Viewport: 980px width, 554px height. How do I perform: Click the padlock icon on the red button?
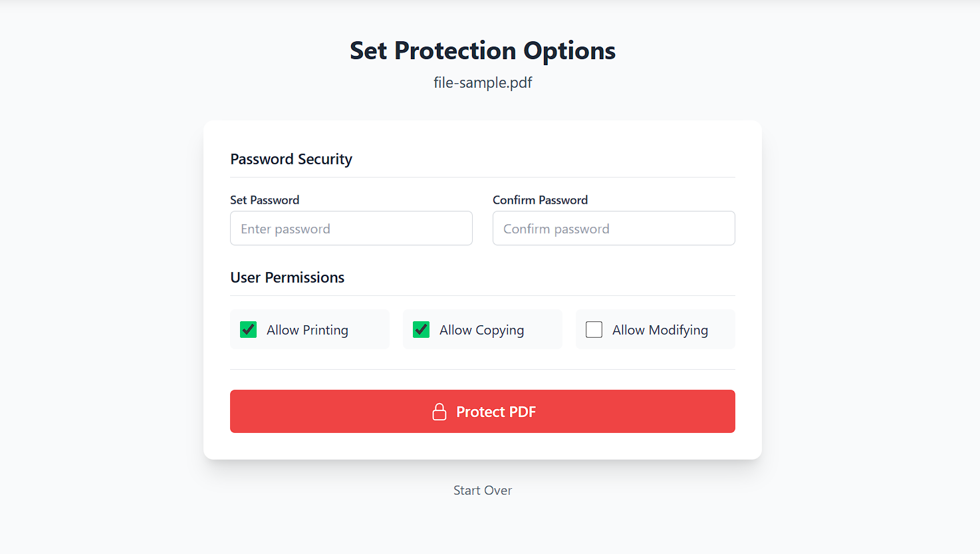point(439,412)
